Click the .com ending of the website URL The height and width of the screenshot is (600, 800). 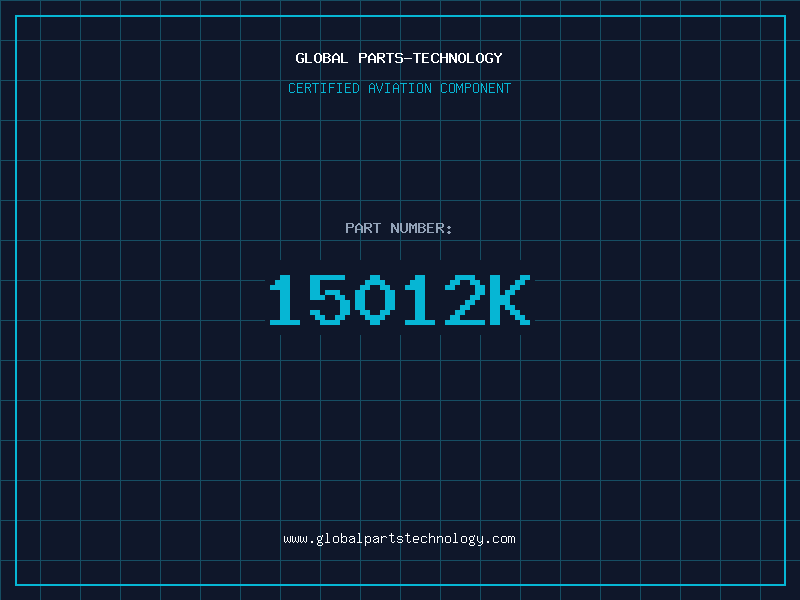(501, 538)
